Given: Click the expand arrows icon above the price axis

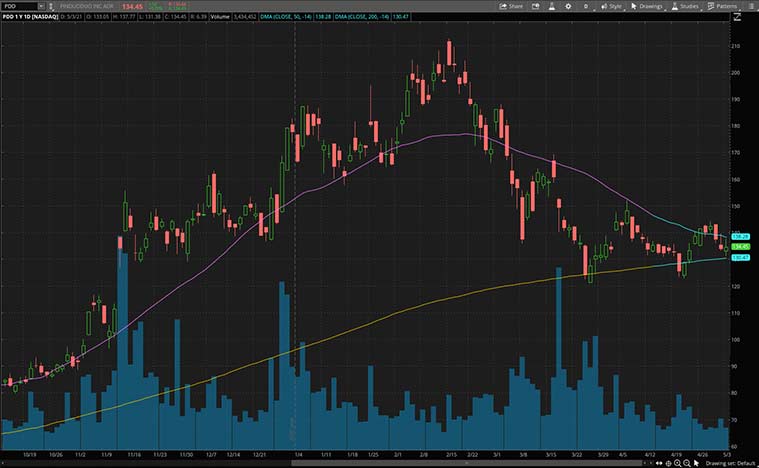Looking at the screenshot, I should coord(739,17).
